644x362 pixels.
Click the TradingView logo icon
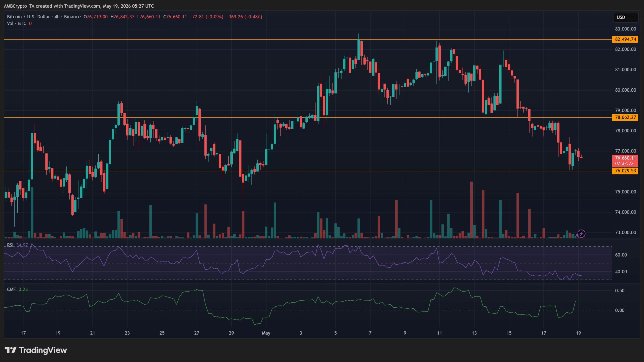click(x=11, y=350)
